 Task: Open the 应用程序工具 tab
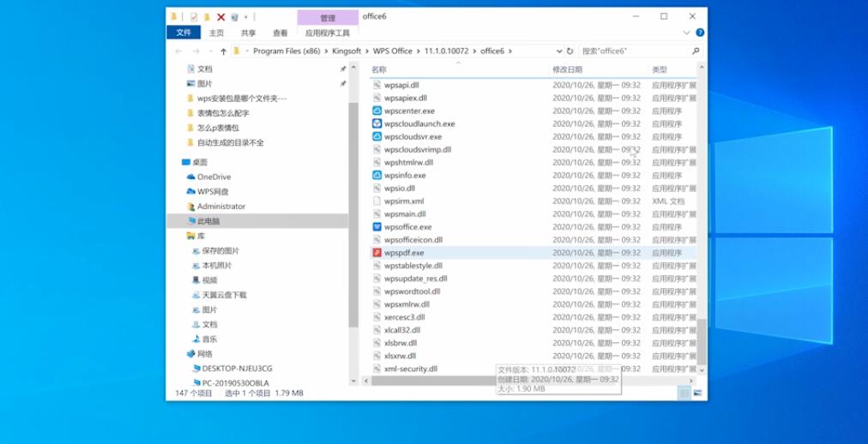328,33
